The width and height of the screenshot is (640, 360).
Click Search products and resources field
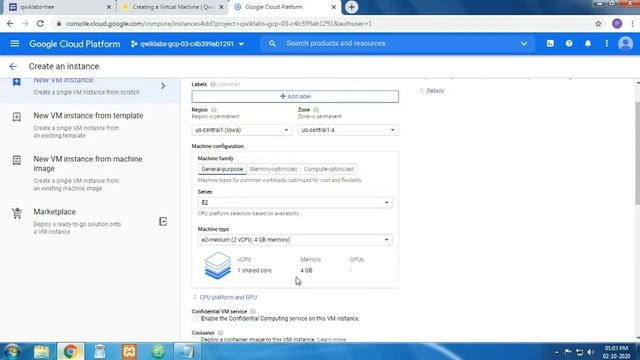pyautogui.click(x=397, y=44)
